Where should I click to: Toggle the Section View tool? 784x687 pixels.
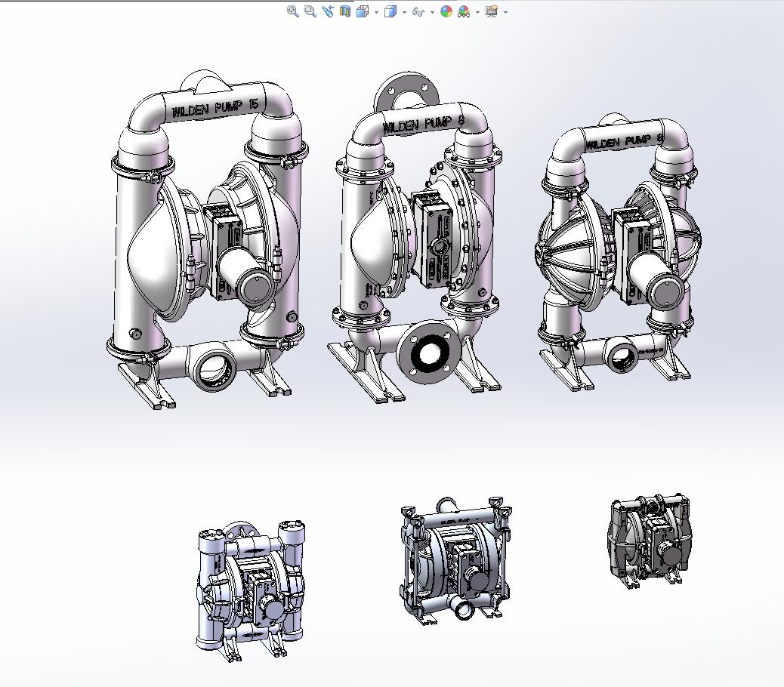(345, 11)
